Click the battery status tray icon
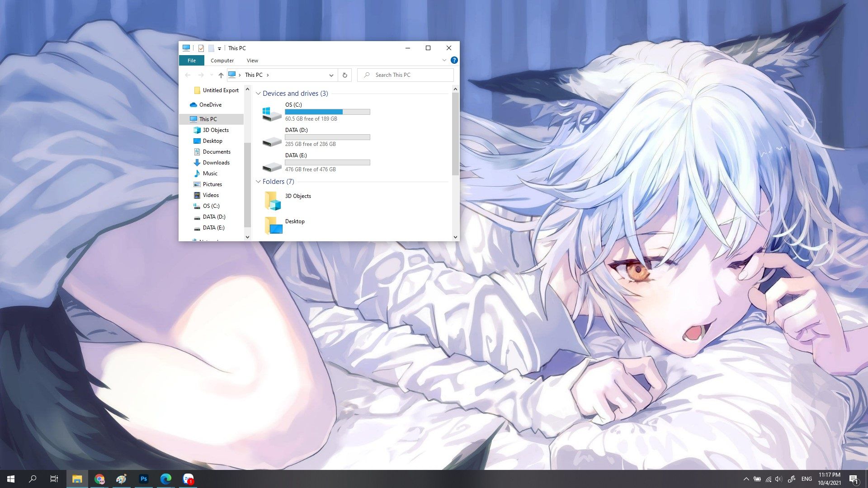Image resolution: width=868 pixels, height=488 pixels. pos(757,479)
